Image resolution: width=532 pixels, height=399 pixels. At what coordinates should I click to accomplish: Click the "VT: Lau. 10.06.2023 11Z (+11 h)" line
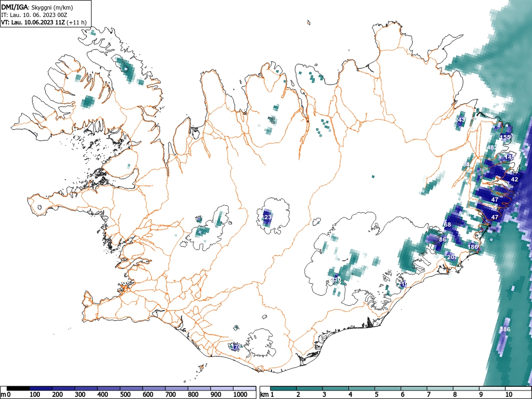pos(44,22)
